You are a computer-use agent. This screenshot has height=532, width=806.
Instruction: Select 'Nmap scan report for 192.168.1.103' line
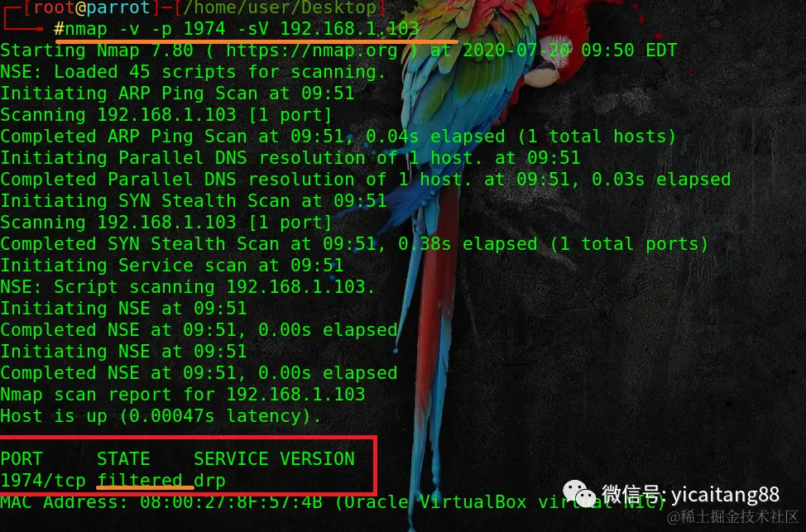tap(183, 395)
